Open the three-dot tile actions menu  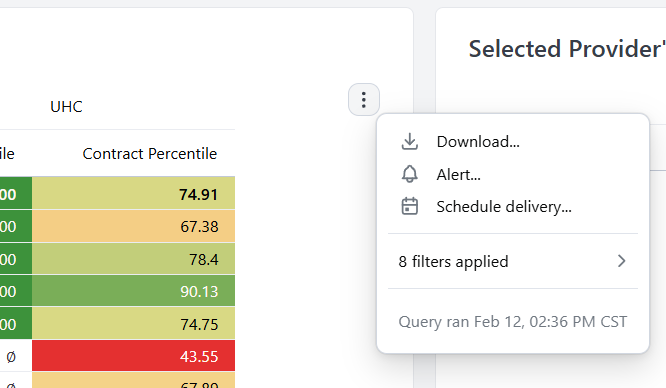pos(364,99)
